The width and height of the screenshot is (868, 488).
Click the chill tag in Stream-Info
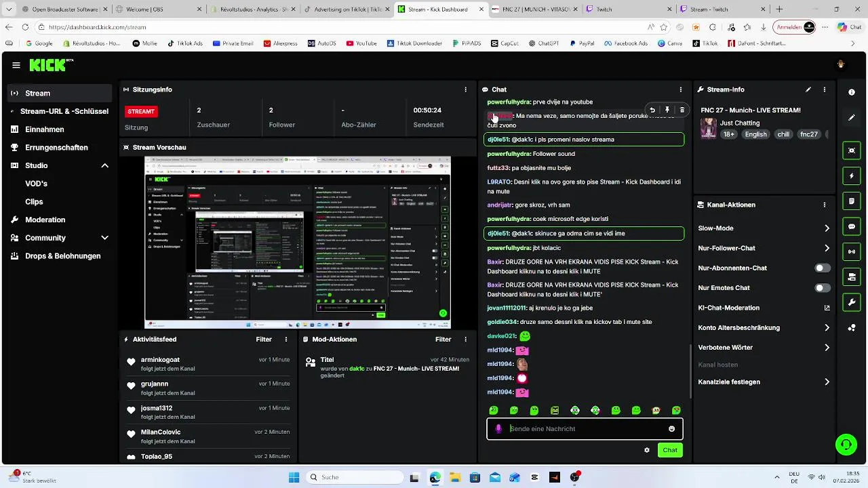click(x=783, y=134)
